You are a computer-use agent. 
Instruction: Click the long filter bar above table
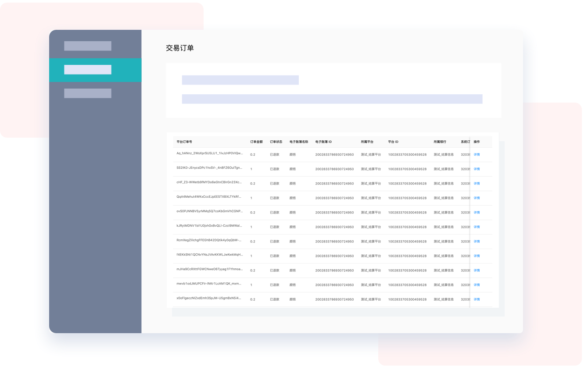(x=332, y=99)
